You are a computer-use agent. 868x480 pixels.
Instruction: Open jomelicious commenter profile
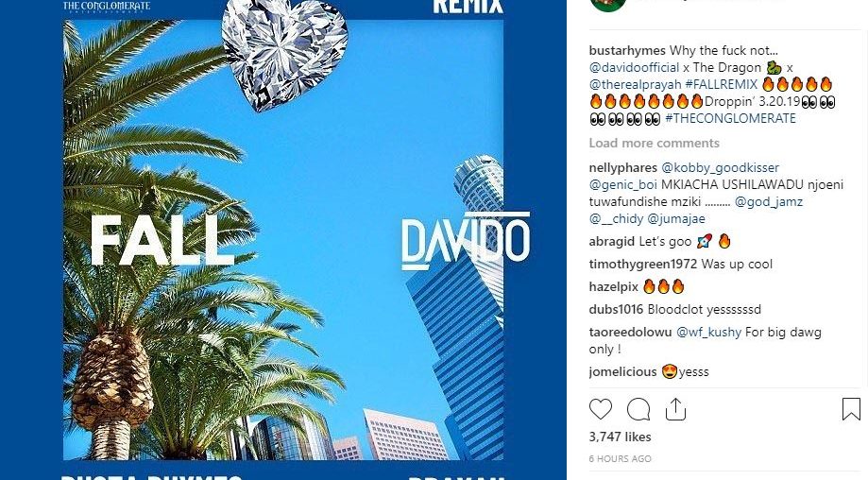622,371
